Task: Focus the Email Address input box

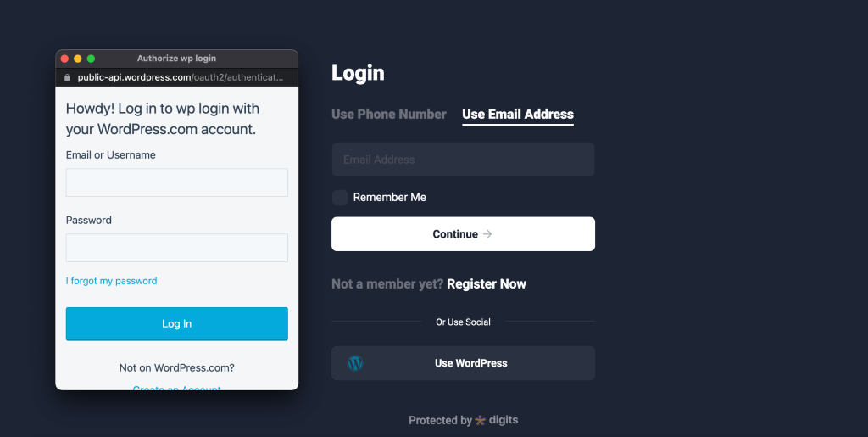Action: point(463,160)
